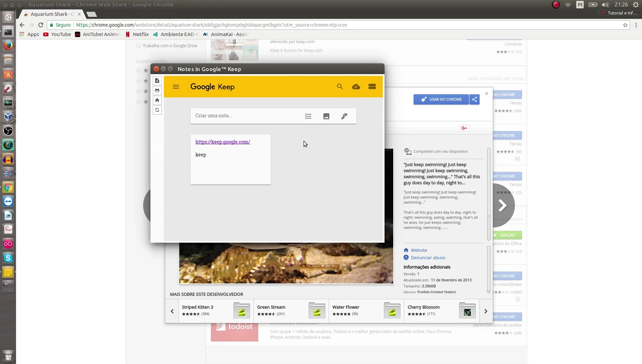Start a new drawing note in Keep
This screenshot has width=642, height=364.
tap(344, 116)
